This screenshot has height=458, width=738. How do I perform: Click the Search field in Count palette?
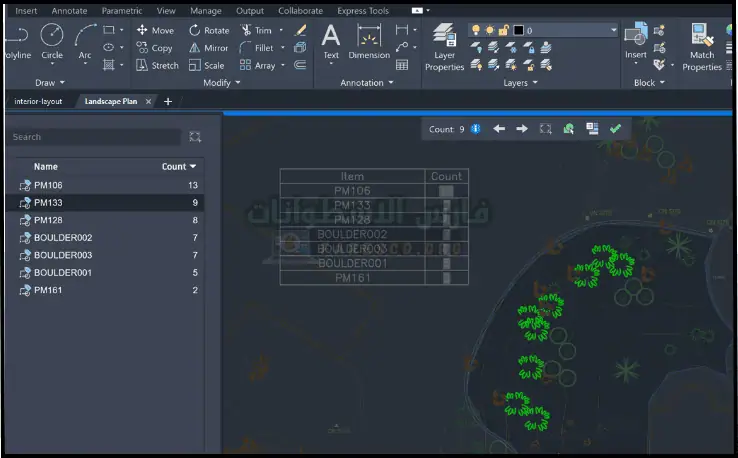point(95,137)
